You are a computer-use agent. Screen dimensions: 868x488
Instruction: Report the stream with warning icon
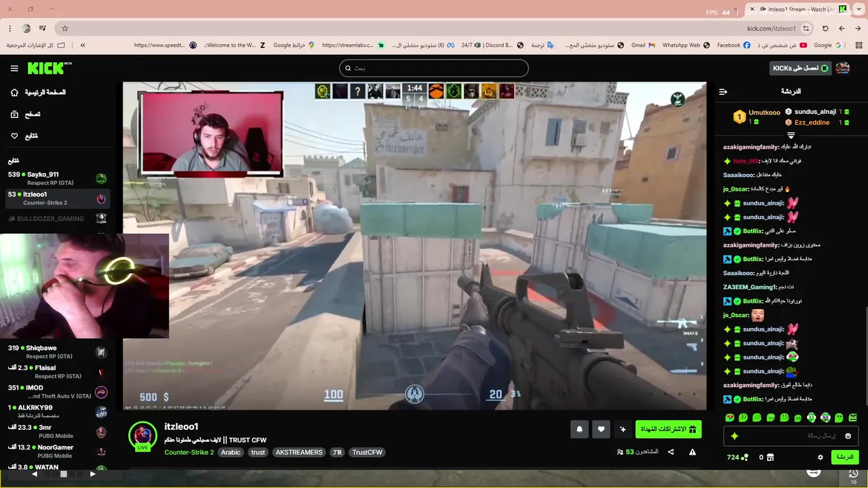[692, 452]
